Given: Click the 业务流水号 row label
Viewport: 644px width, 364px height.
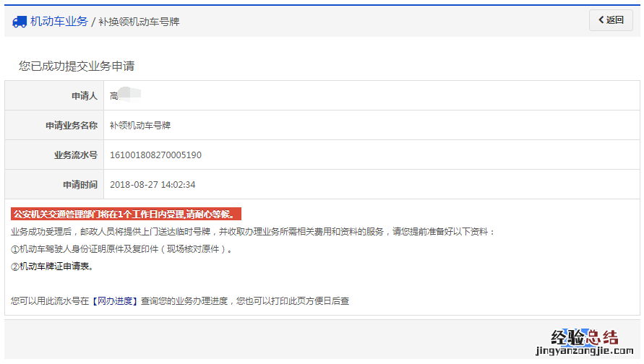Looking at the screenshot, I should click(76, 155).
